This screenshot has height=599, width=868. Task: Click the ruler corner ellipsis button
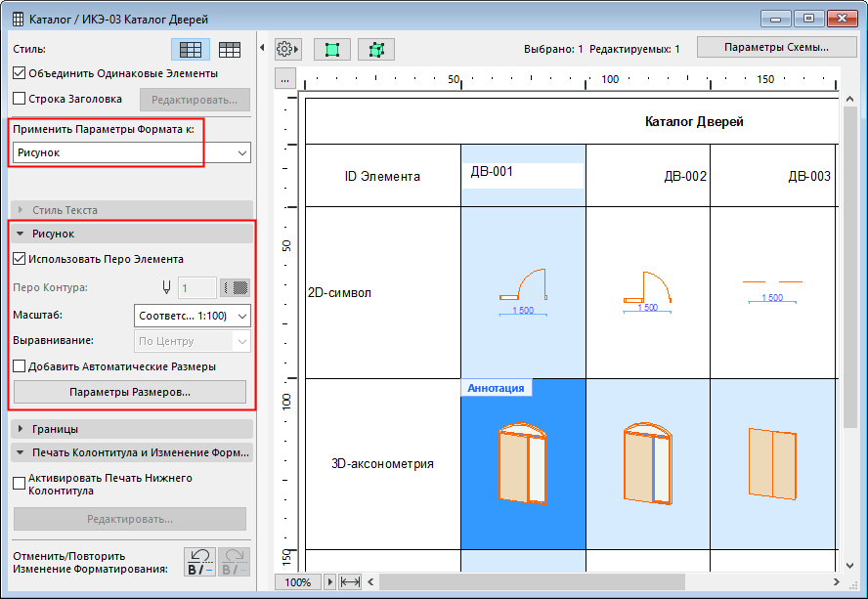click(x=284, y=79)
